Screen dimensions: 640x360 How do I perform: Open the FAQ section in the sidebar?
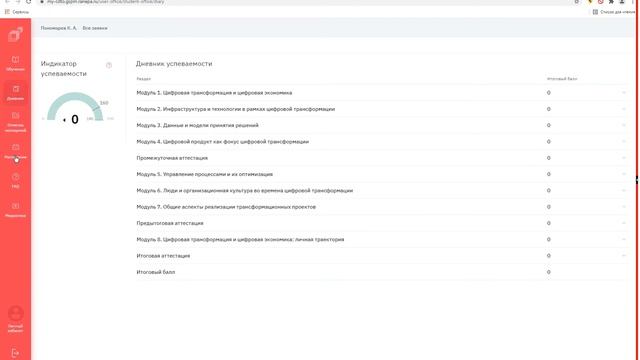click(x=16, y=180)
